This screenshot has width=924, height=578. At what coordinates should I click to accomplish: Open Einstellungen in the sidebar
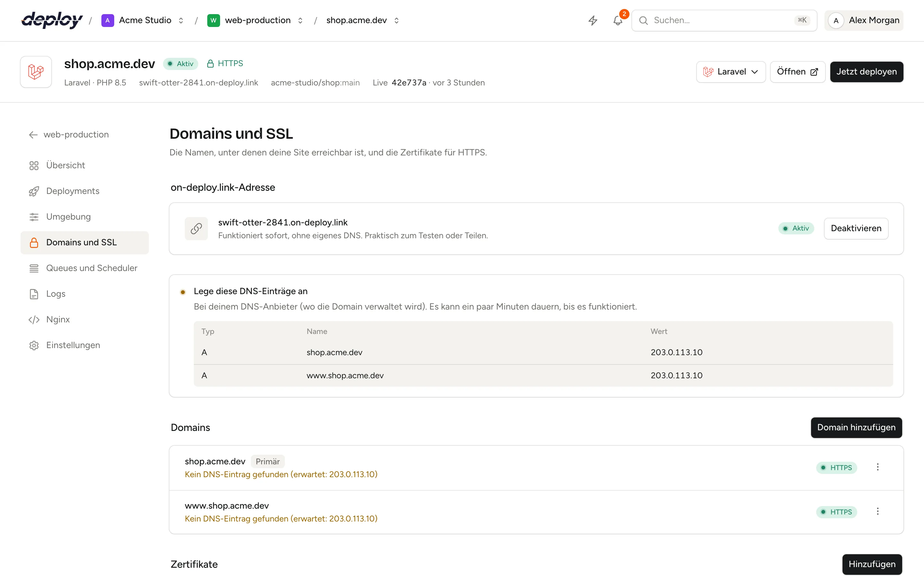pyautogui.click(x=85, y=345)
